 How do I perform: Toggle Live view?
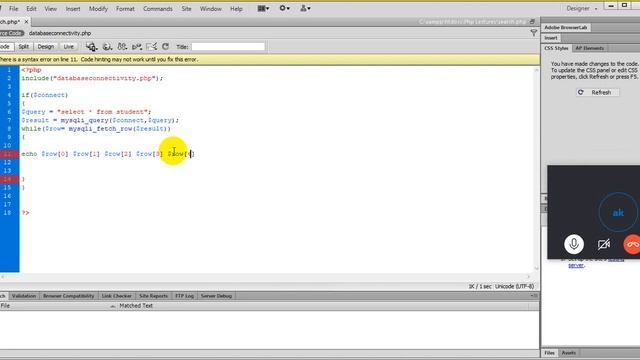(x=68, y=47)
